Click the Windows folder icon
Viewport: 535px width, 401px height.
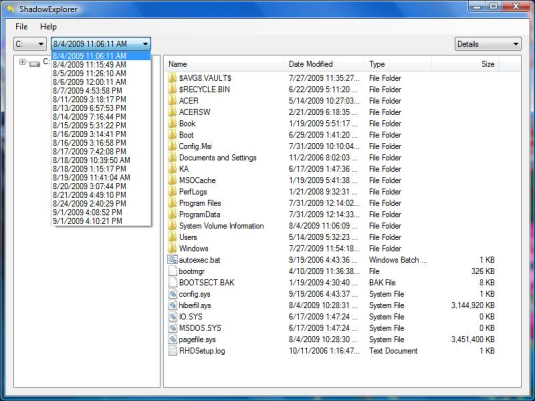[x=172, y=248]
